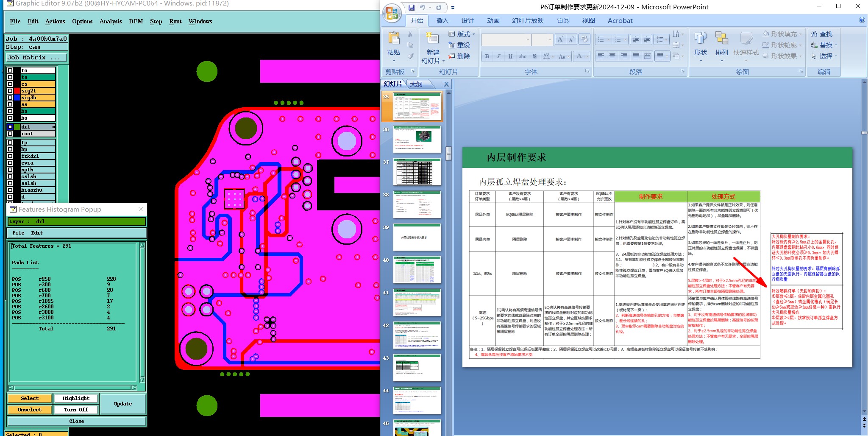Open the Shapes (形状) gallery
The height and width of the screenshot is (436, 868).
click(x=701, y=46)
